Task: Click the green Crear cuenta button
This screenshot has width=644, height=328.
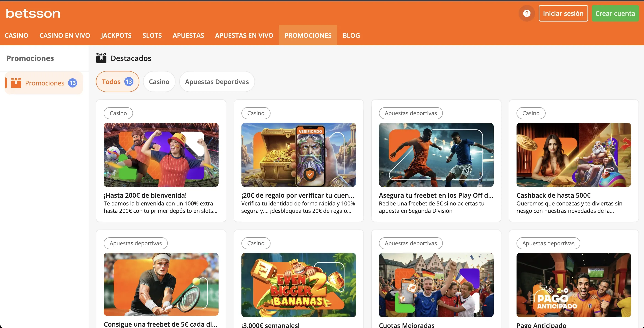Action: (615, 13)
